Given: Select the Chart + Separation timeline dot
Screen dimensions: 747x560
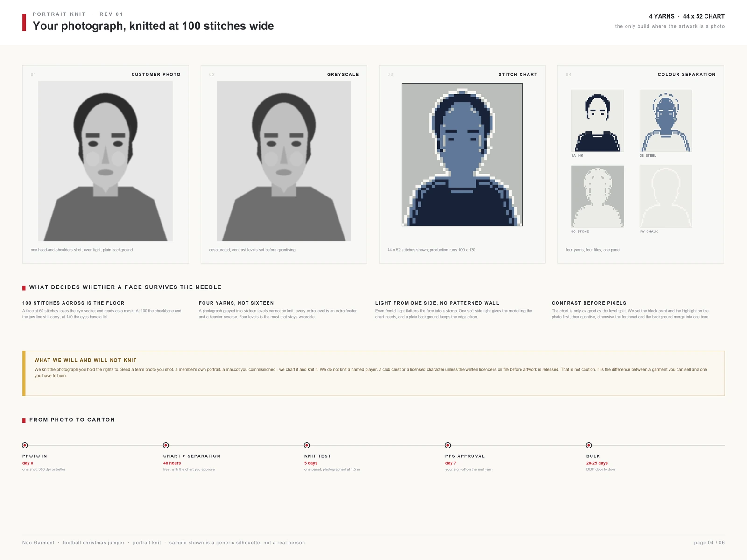Looking at the screenshot, I should pyautogui.click(x=166, y=445).
